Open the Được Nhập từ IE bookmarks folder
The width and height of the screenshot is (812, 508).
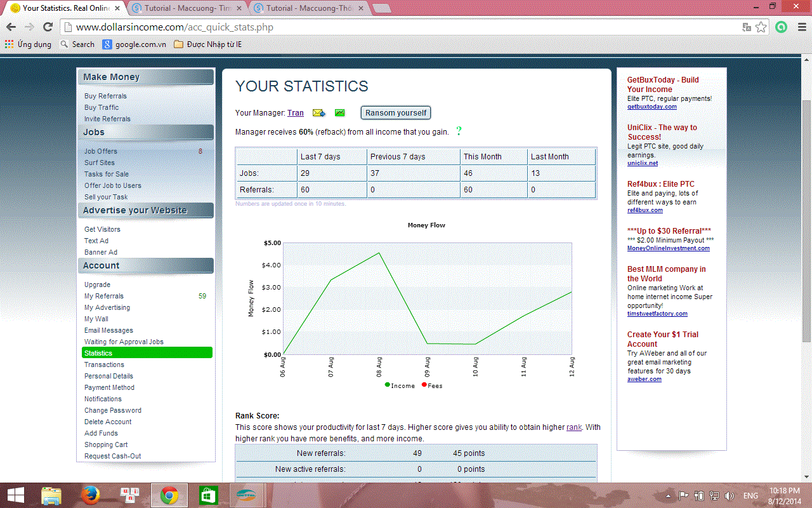click(x=207, y=44)
